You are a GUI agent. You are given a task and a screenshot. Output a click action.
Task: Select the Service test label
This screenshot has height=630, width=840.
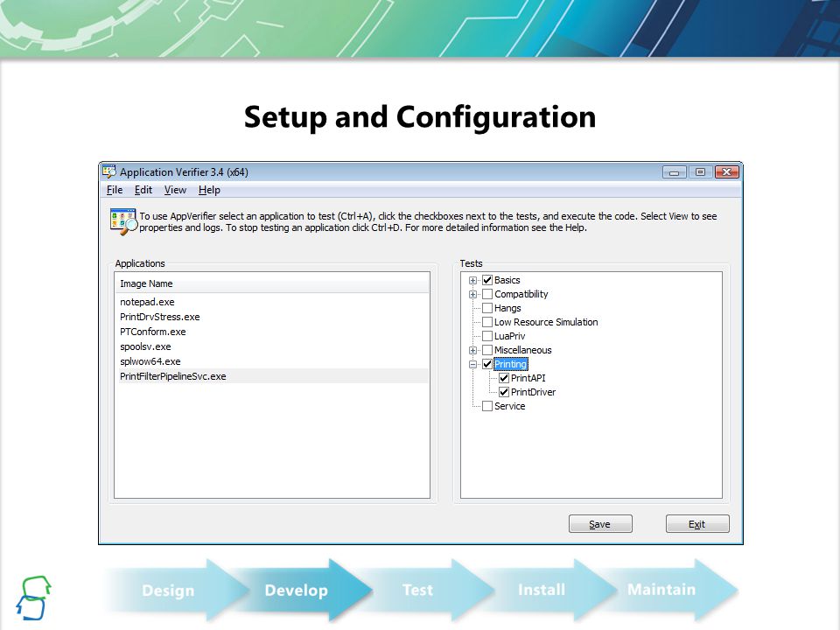509,406
